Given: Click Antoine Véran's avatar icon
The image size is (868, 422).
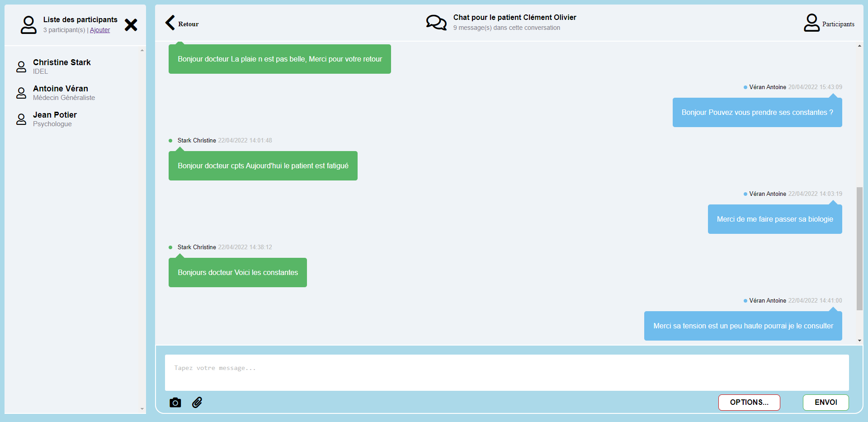Looking at the screenshot, I should click(x=21, y=93).
